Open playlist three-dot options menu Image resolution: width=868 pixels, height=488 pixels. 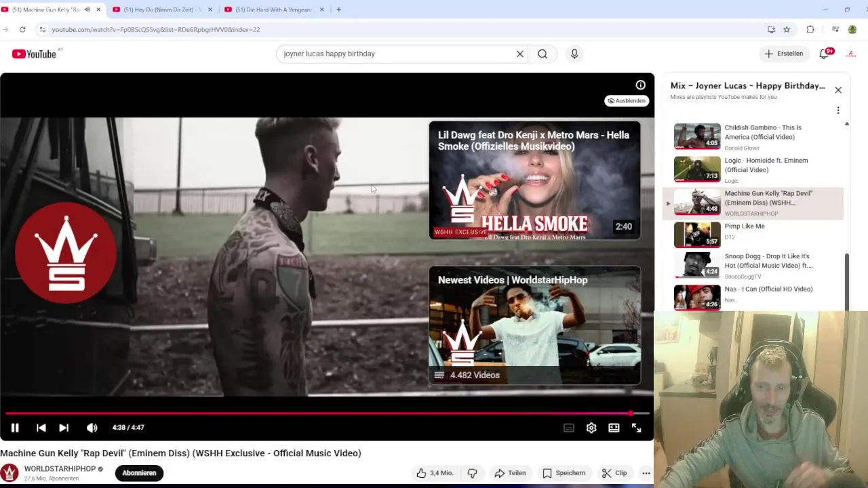(838, 110)
